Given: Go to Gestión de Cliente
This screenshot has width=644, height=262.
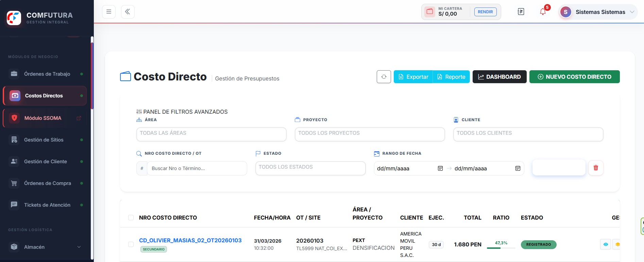Looking at the screenshot, I should (x=45, y=162).
